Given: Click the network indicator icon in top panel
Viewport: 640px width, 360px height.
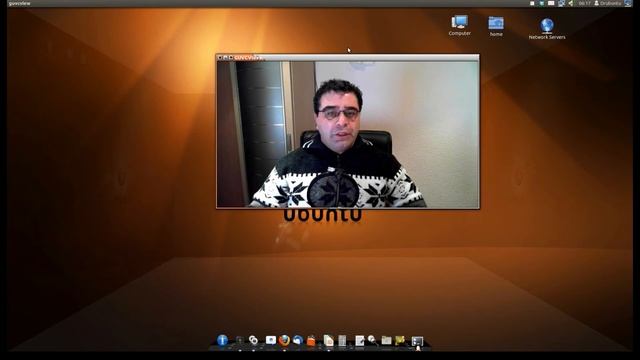Looking at the screenshot, I should coord(562,3).
